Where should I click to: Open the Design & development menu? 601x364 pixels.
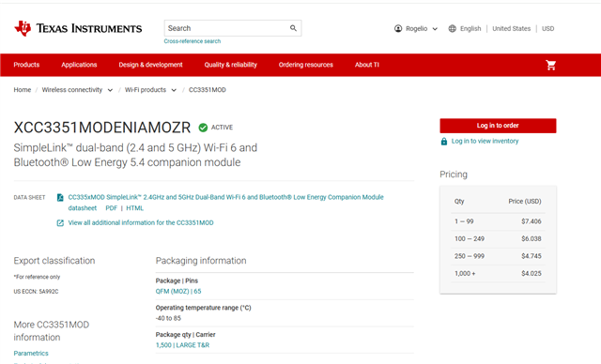tap(150, 65)
